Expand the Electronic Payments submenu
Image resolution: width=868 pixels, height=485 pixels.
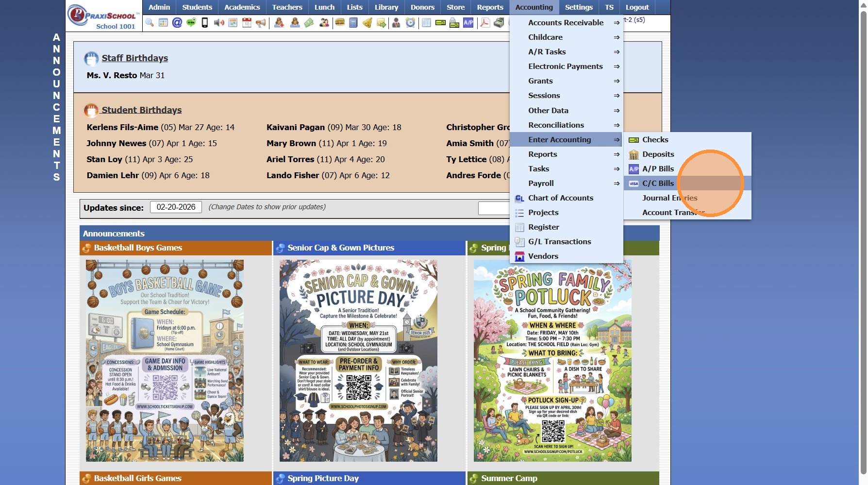coord(566,67)
